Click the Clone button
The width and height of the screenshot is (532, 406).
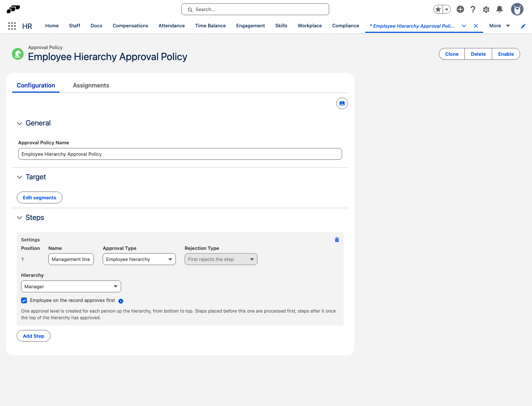[x=452, y=54]
